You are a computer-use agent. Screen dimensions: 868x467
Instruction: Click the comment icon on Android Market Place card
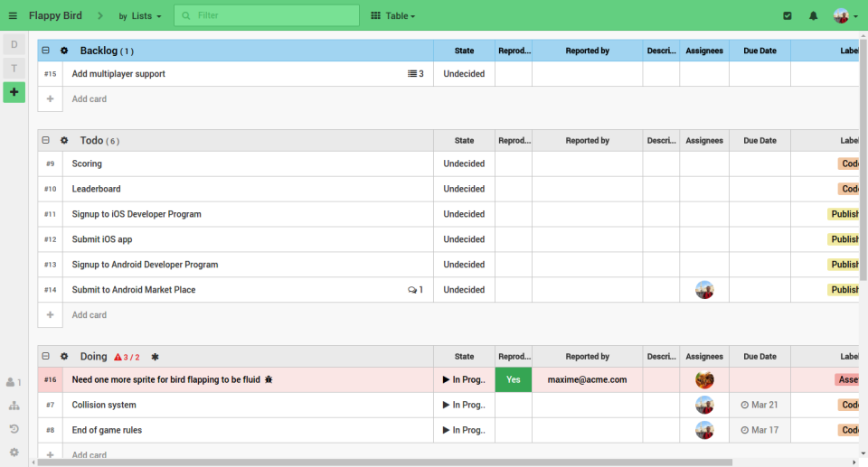(412, 290)
